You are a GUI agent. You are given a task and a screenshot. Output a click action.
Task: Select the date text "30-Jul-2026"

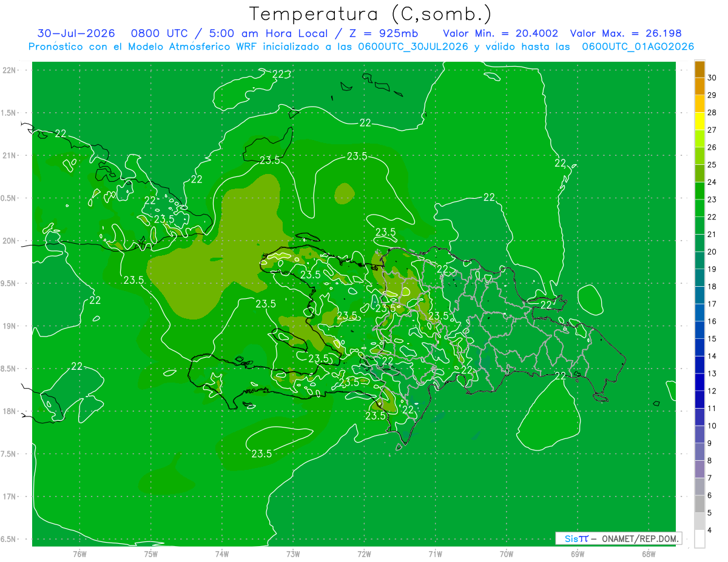(76, 33)
